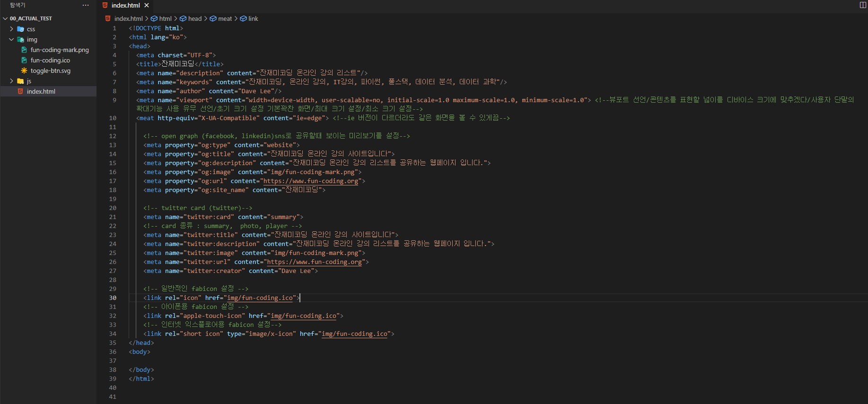Open the Explorer panel more actions menu
The height and width of the screenshot is (404, 868).
click(x=86, y=5)
